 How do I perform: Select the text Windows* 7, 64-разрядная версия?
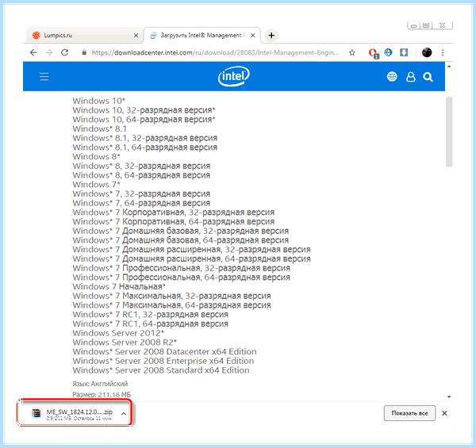pos(141,203)
